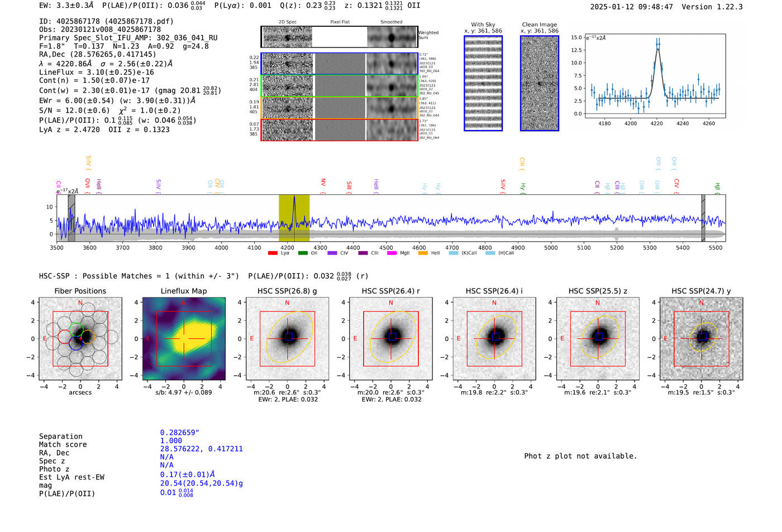
Task: Click the green fiber circle in Fiber Positions
Action: click(77, 329)
